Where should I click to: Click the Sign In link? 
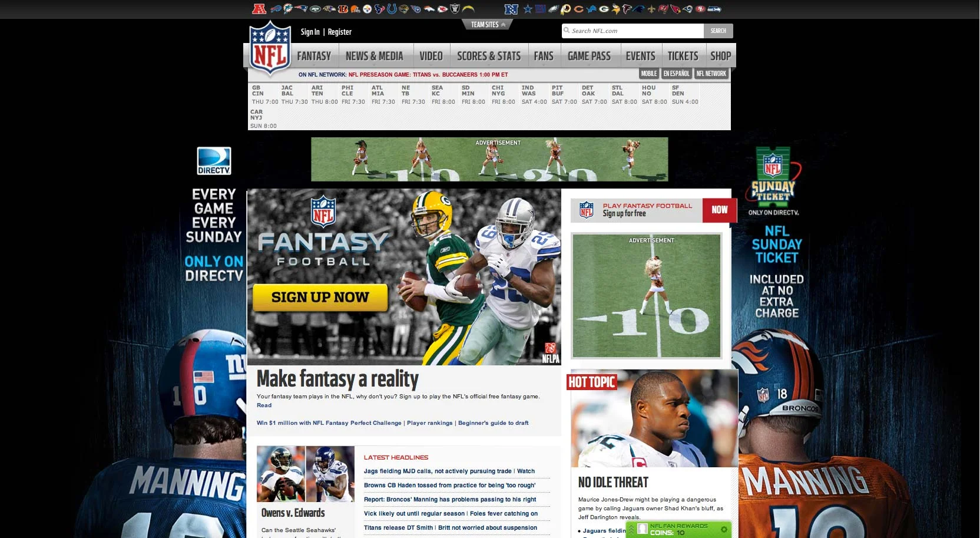(x=310, y=32)
